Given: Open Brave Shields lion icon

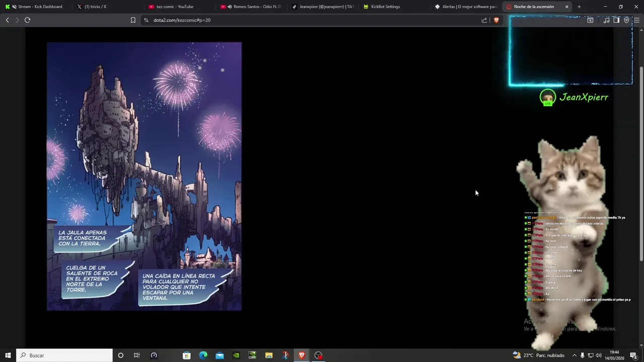Looking at the screenshot, I should (496, 20).
